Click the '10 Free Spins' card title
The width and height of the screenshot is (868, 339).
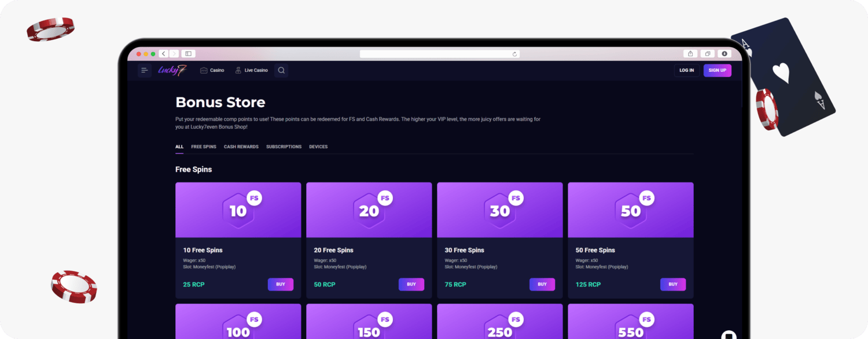point(203,250)
